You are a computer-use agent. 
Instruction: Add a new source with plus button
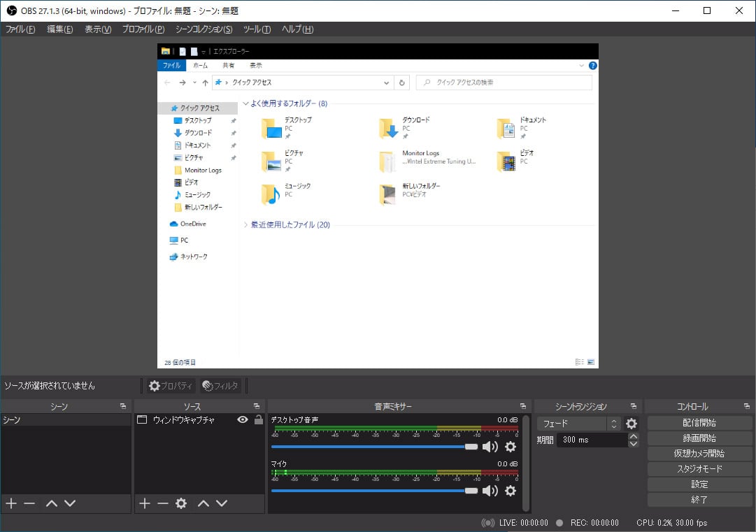click(x=145, y=503)
